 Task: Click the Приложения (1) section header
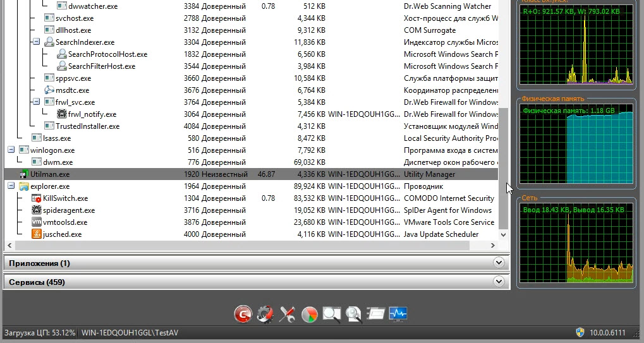pos(257,263)
